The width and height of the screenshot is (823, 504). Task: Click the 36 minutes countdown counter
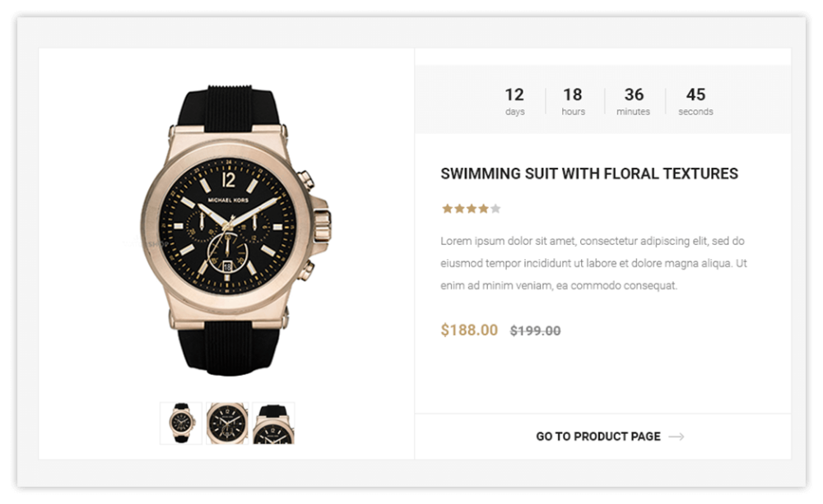[x=634, y=101]
